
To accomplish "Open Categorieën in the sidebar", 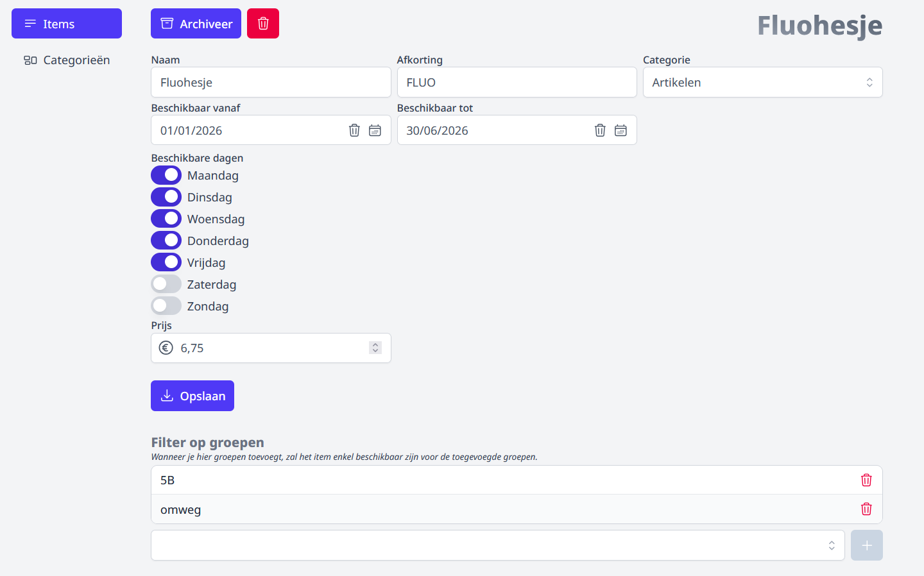I will 67,60.
